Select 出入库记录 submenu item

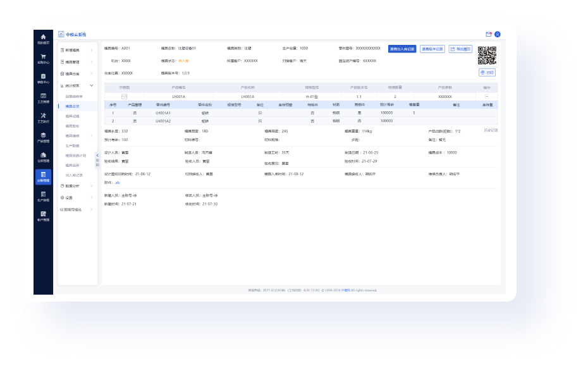tap(74, 175)
